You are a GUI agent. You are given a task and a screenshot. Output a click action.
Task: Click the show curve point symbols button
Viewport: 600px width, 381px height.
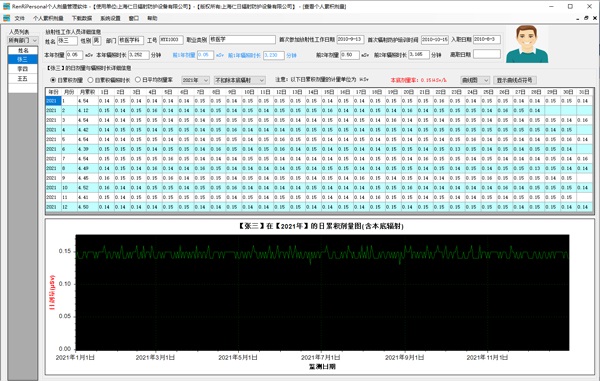click(514, 80)
